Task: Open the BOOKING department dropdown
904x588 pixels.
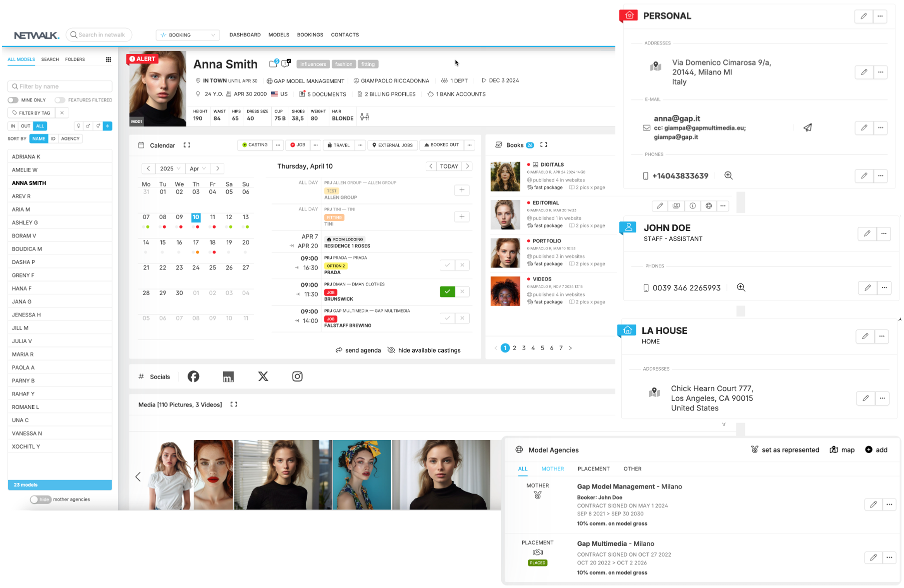Action: click(x=188, y=34)
